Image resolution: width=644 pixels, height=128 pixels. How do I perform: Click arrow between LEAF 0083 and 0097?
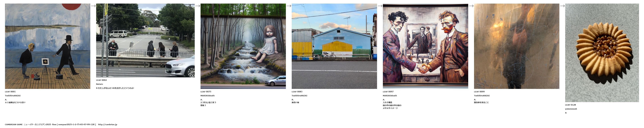[380, 6]
